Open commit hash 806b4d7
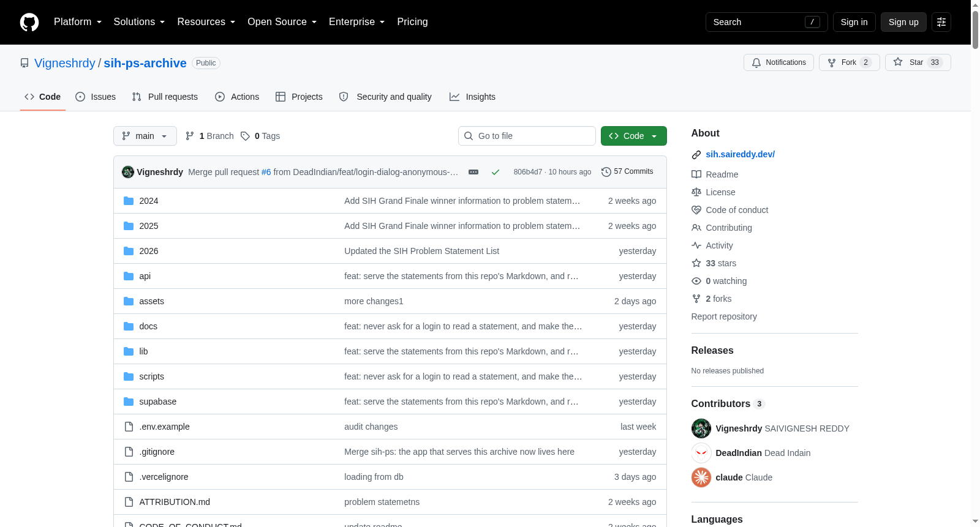Viewport: 980px width, 527px height. coord(528,172)
